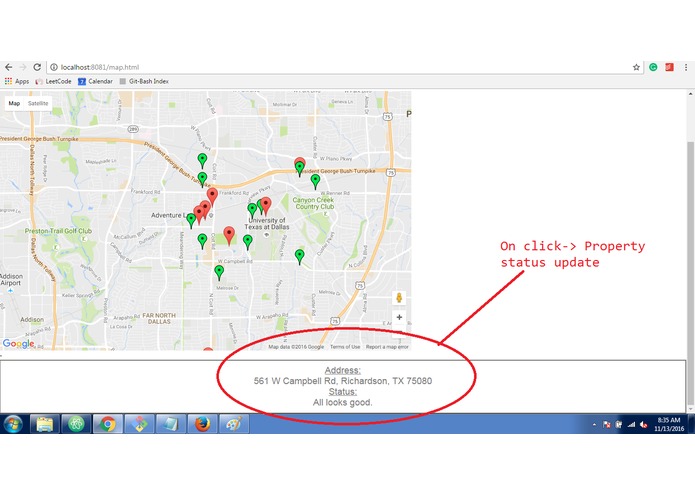Click the Address heading in the status panel
This screenshot has height=494, width=695.
point(343,370)
